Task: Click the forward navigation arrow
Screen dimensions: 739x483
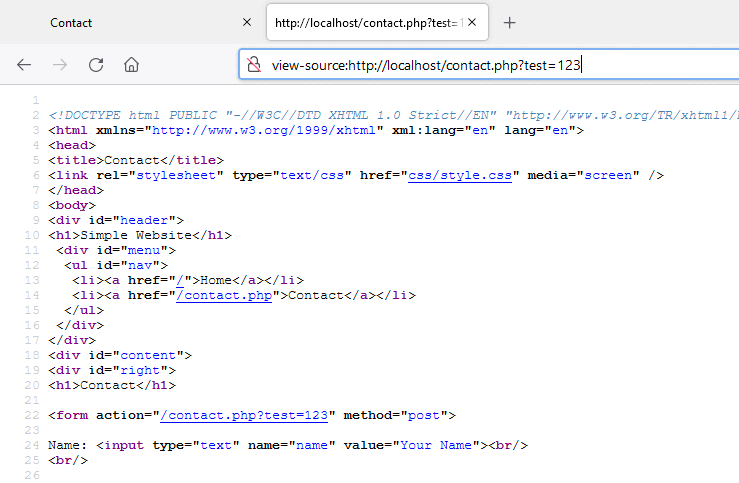Action: click(x=60, y=65)
